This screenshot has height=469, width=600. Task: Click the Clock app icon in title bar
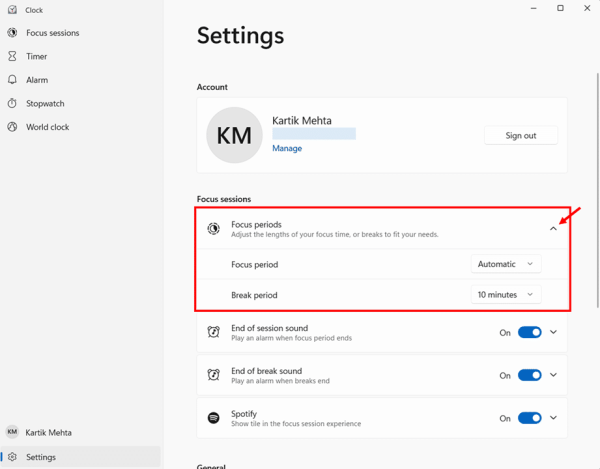click(x=12, y=10)
